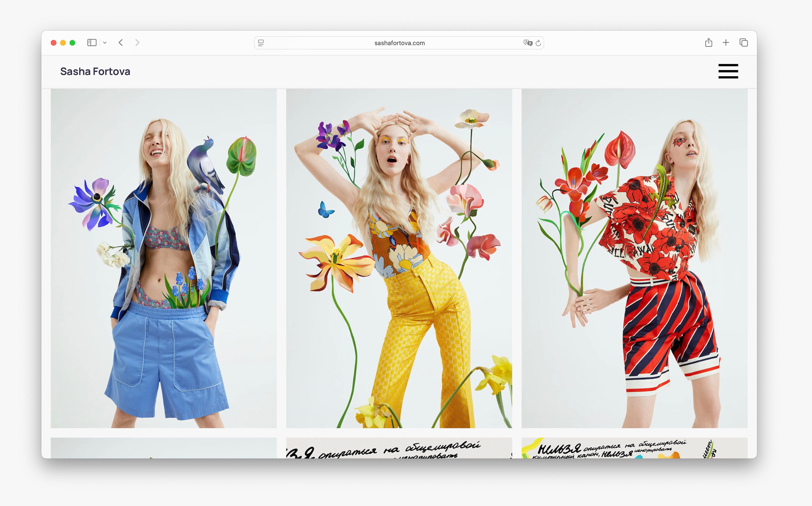Open the red floral shirt image
The image size is (812, 506).
(634, 258)
